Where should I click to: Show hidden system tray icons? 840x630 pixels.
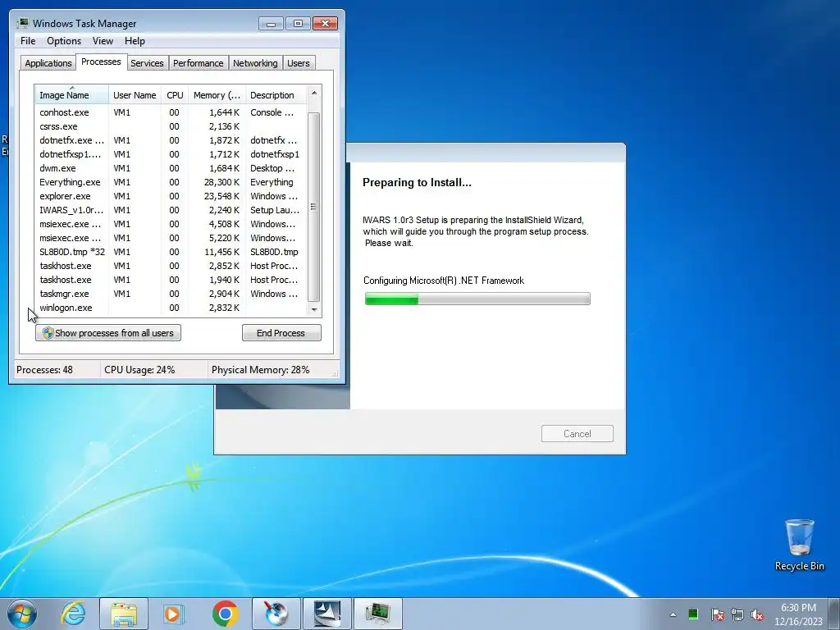[673, 614]
